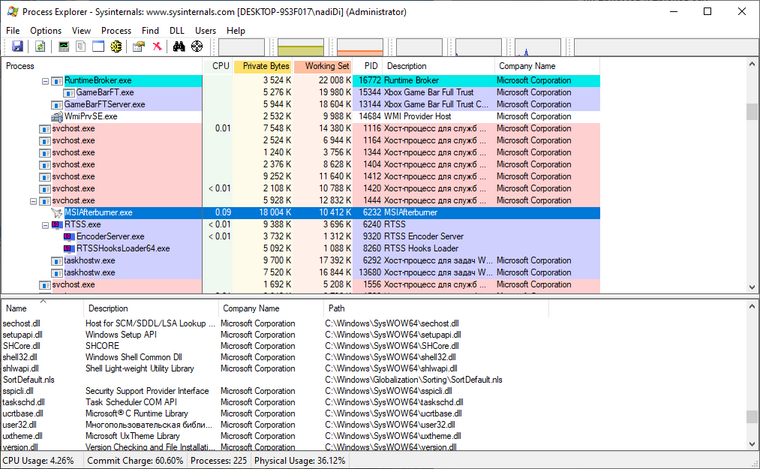Open the DLL menu

pyautogui.click(x=177, y=31)
